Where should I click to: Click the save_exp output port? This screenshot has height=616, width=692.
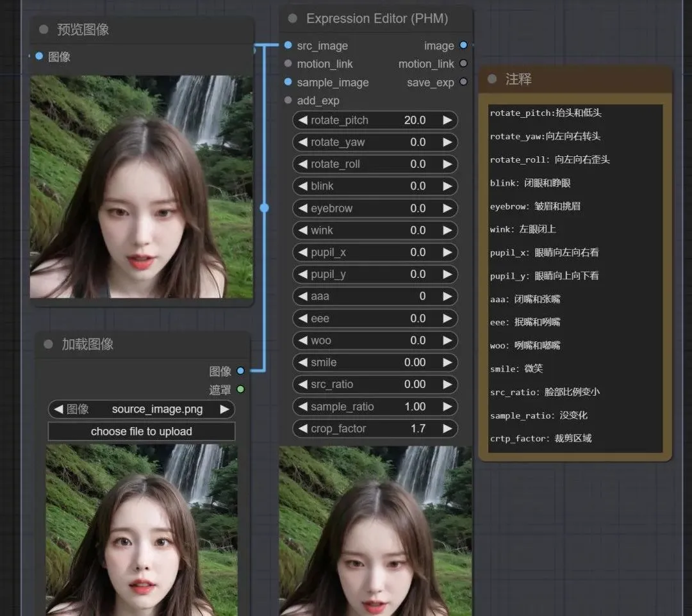coord(465,82)
